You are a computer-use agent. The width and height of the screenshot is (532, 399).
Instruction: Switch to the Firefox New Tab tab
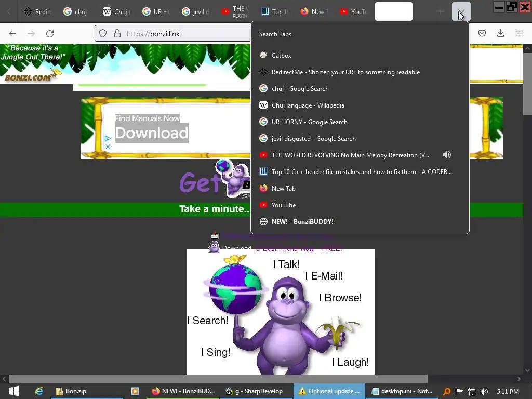(313, 11)
